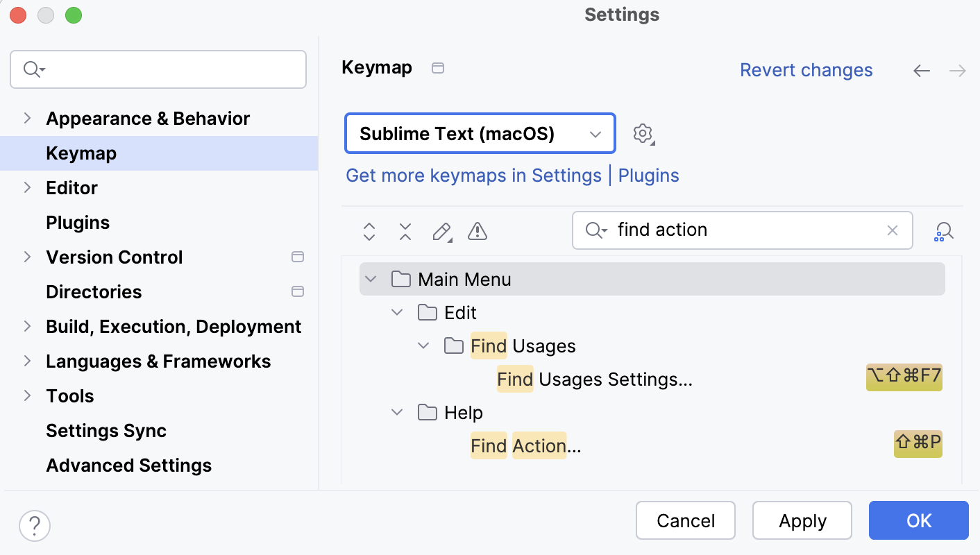
Task: Open Find Actions by Shortcut search
Action: point(944,231)
